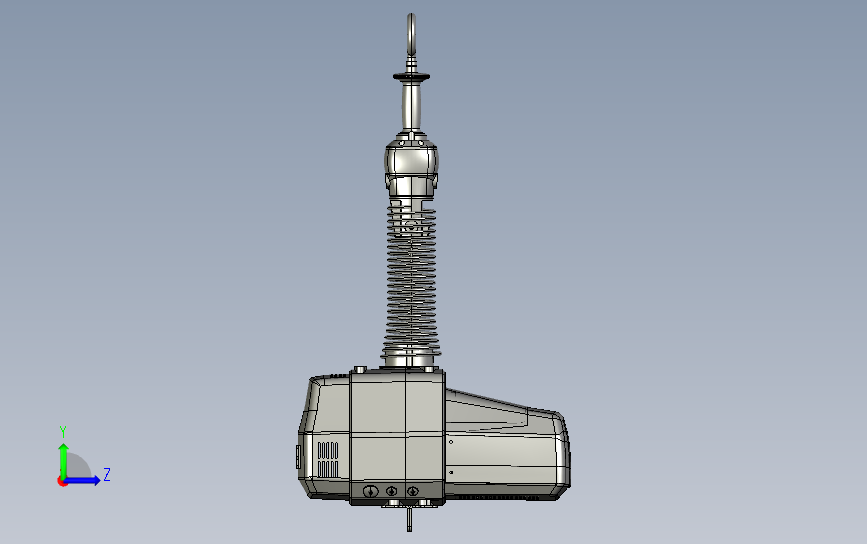Select the gray YZ plane quadrant of the triad

tap(78, 465)
